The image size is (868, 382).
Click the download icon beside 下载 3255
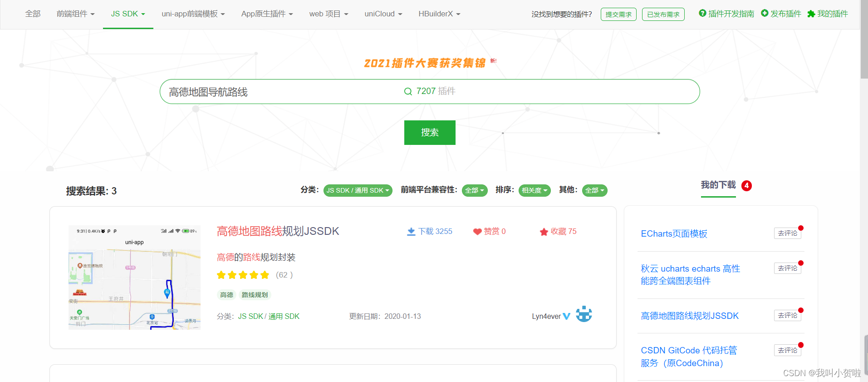(411, 232)
